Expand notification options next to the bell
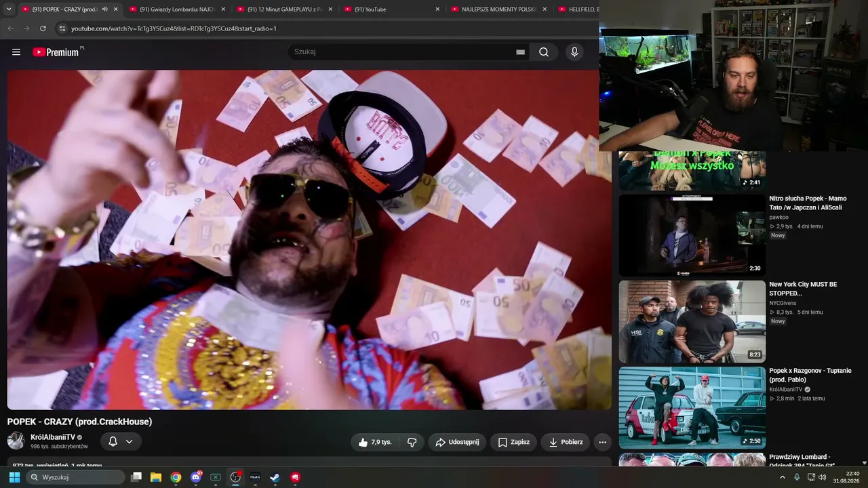The image size is (868, 488). pos(130,442)
